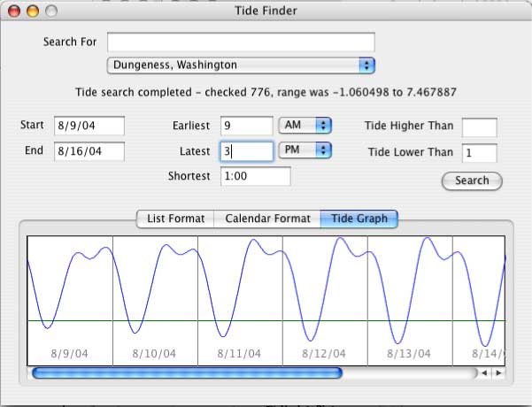Switch to the List Format tab
532x407 pixels.
pos(175,219)
